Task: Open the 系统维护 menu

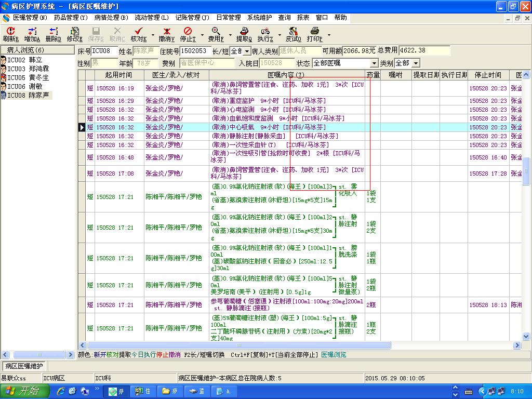Action: click(260, 18)
